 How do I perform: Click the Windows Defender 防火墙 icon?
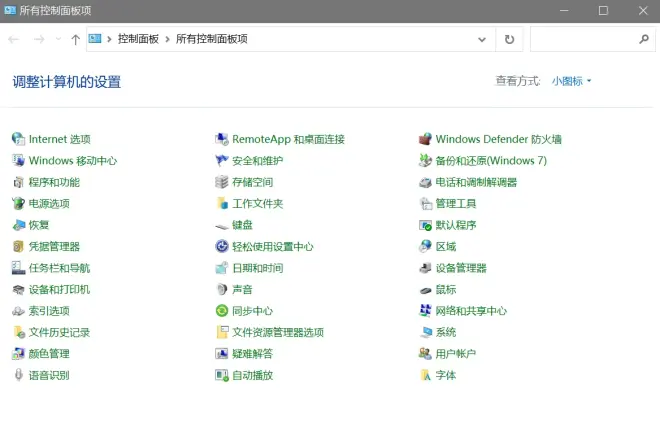point(425,139)
